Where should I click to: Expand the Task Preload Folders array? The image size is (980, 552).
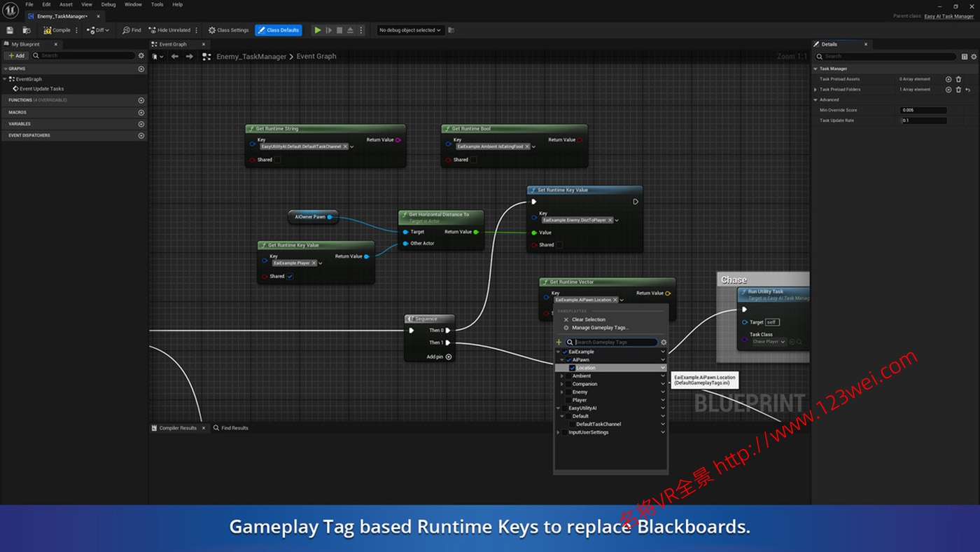pyautogui.click(x=815, y=90)
